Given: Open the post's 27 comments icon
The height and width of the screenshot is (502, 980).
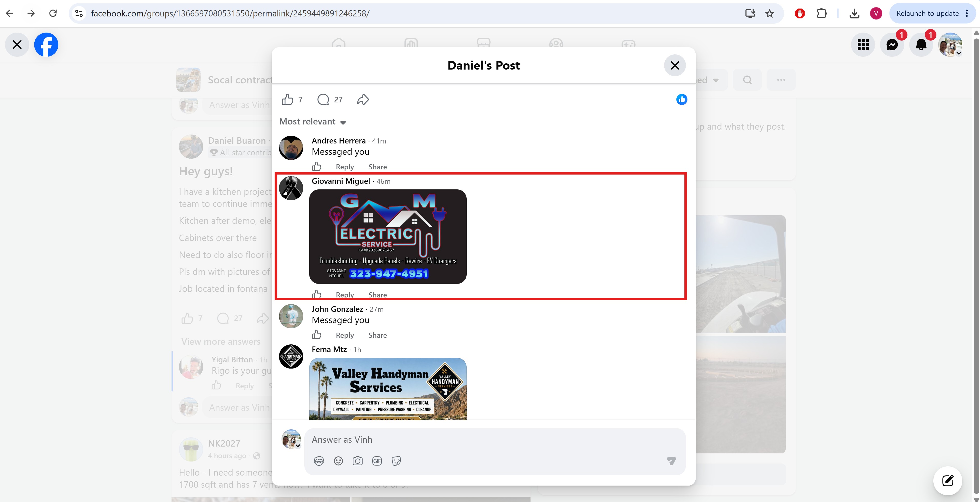Looking at the screenshot, I should (323, 99).
